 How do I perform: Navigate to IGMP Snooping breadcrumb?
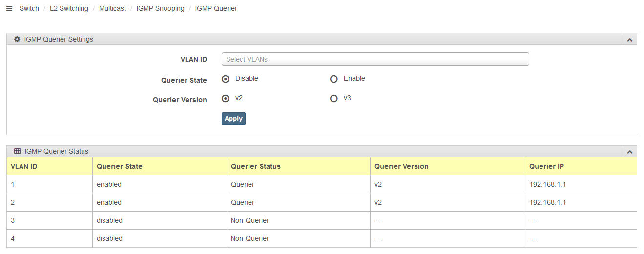(161, 8)
